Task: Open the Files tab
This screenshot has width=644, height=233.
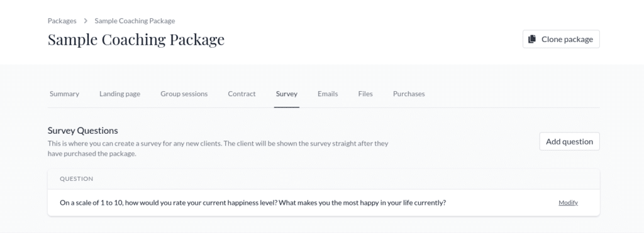Action: point(365,94)
